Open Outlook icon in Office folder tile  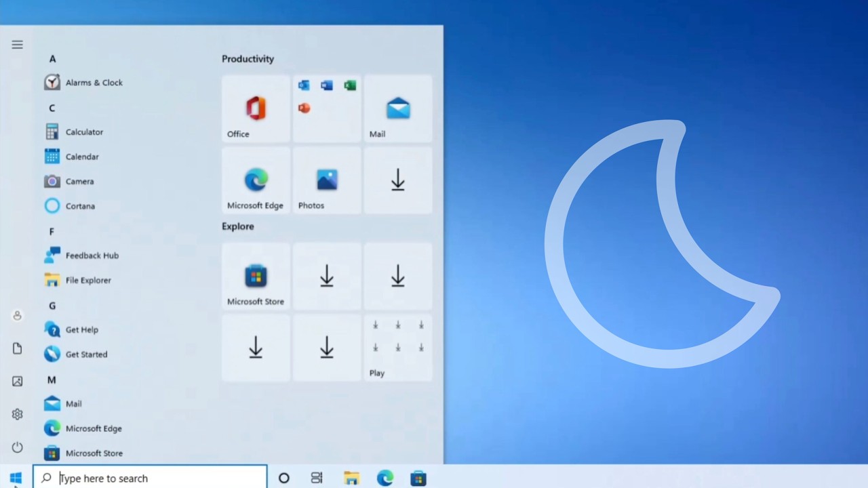pyautogui.click(x=304, y=85)
